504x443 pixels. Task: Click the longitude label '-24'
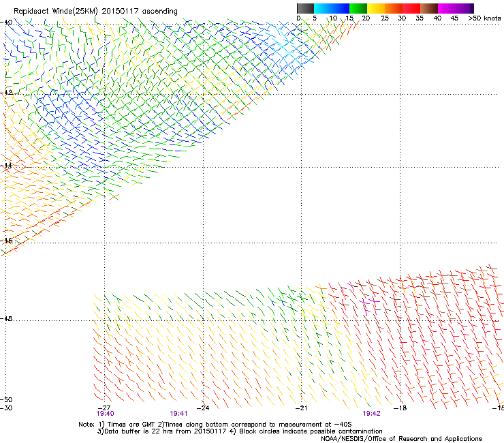pyautogui.click(x=203, y=408)
